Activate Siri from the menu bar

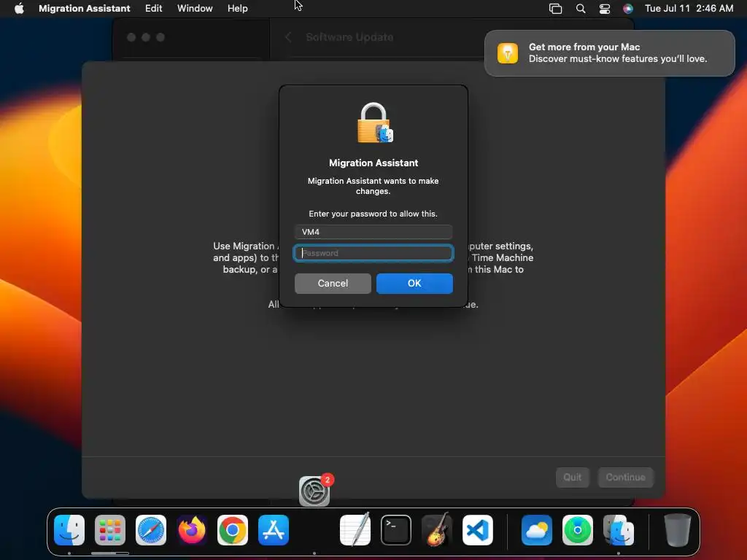tap(628, 9)
